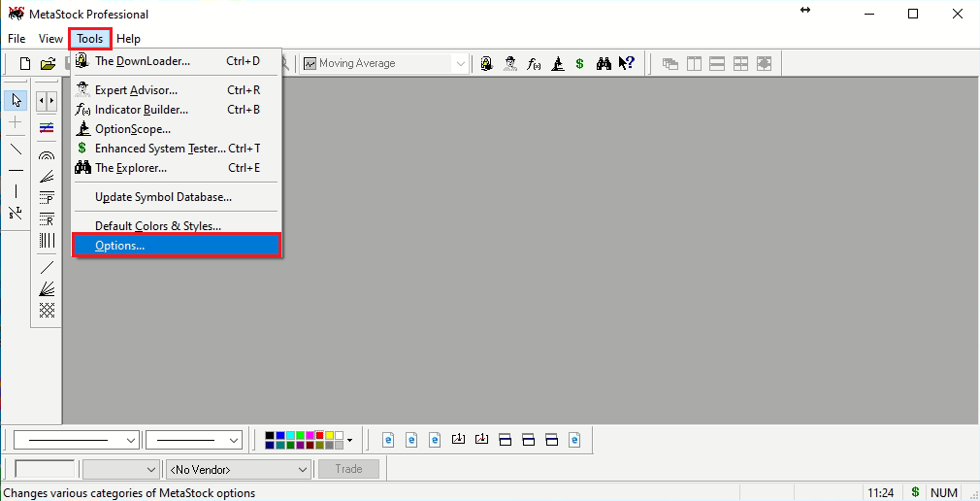Click the What's This help pointer icon
Screen dimensions: 980x501
point(626,63)
